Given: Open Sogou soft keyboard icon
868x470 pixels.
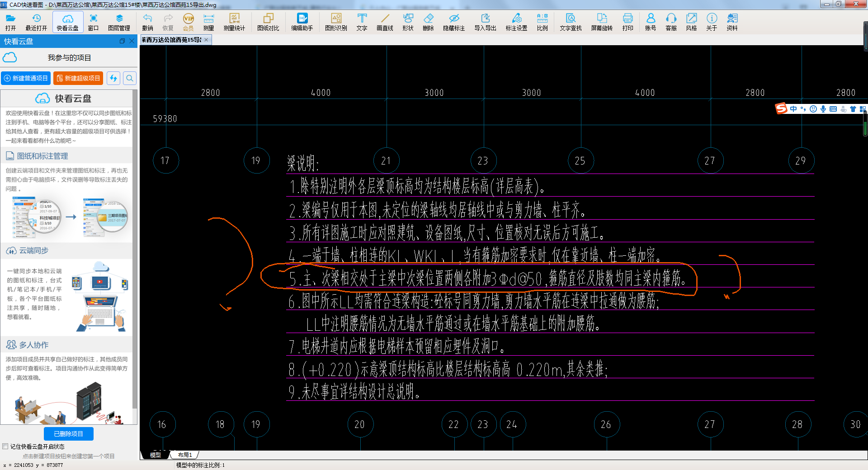Looking at the screenshot, I should [x=833, y=109].
